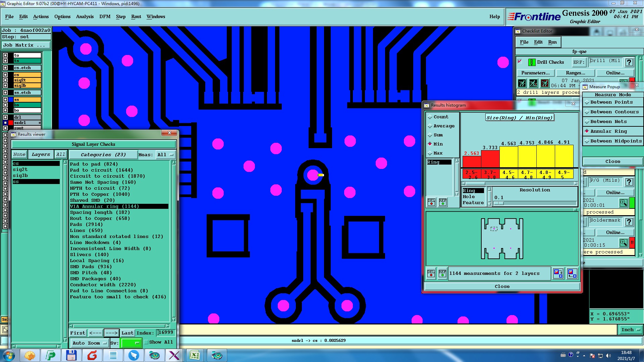The height and width of the screenshot is (362, 644).
Task: Open the DFM menu
Action: pyautogui.click(x=105, y=16)
